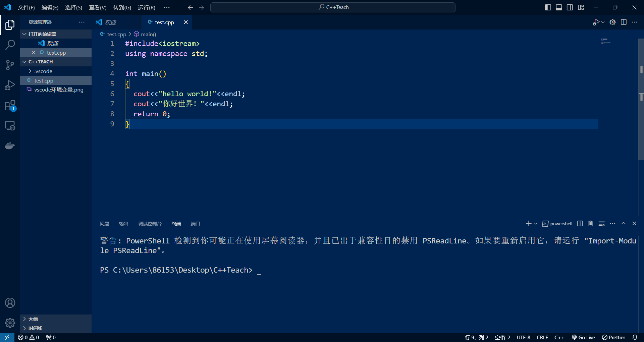The image size is (644, 342).
Task: Toggle the primary sidebar visibility
Action: (x=548, y=7)
